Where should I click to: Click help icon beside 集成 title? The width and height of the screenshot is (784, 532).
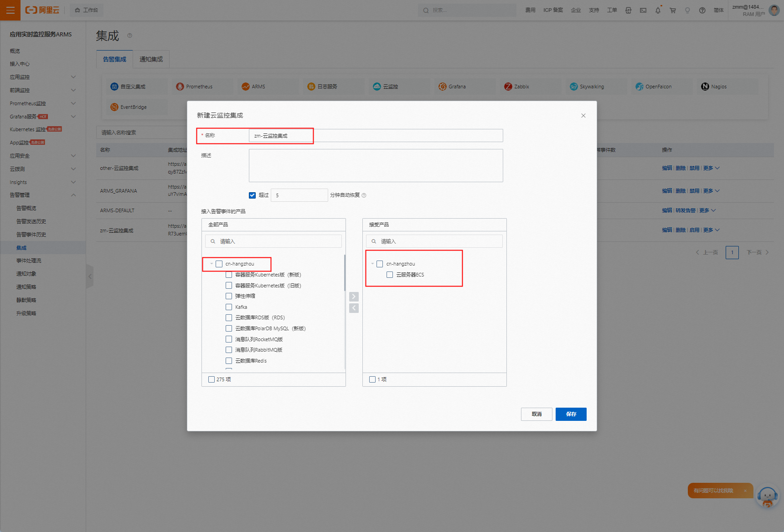[129, 36]
